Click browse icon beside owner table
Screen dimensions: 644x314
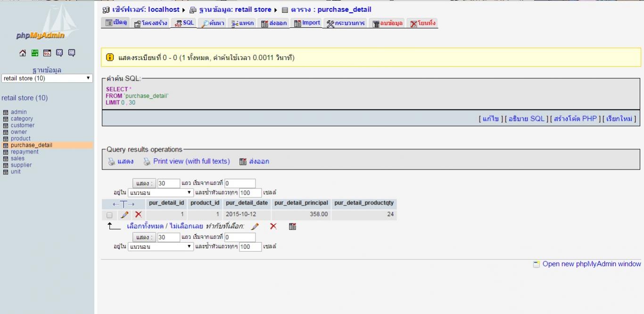coord(6,132)
